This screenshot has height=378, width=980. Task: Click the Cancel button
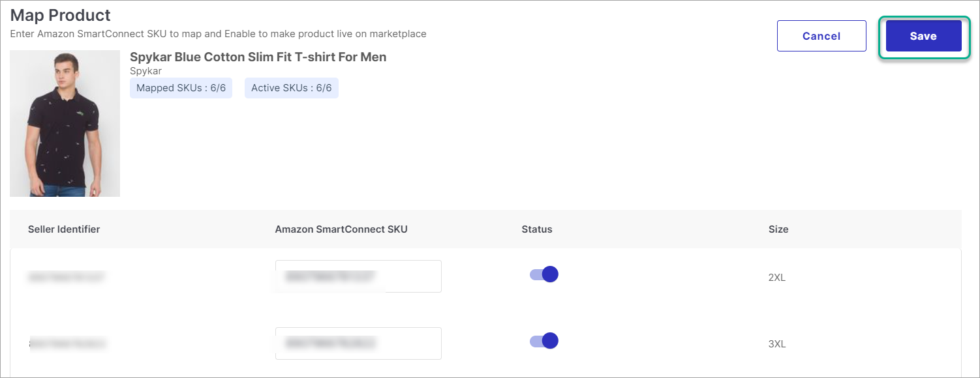point(821,36)
